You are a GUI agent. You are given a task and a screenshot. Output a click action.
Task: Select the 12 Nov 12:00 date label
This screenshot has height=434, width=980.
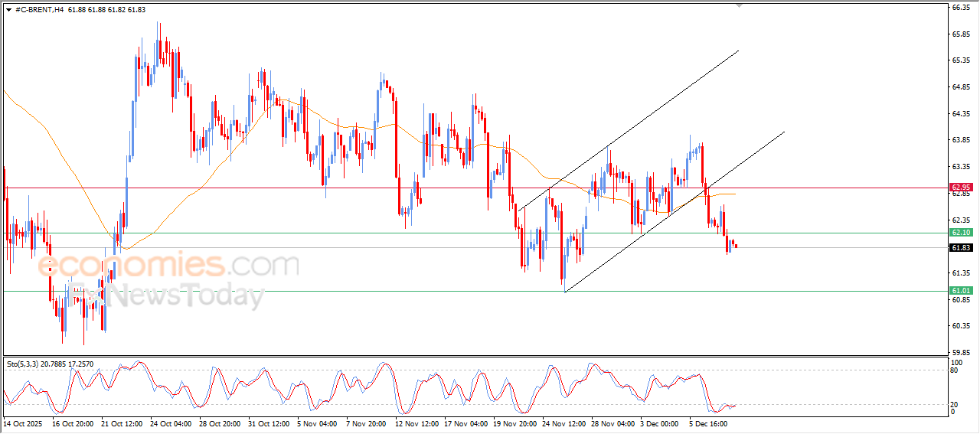point(416,423)
